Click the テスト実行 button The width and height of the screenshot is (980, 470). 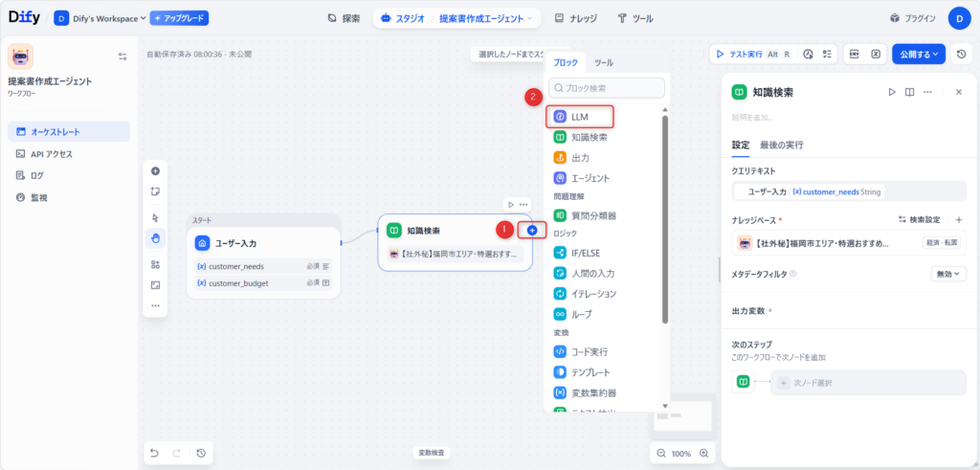click(747, 55)
